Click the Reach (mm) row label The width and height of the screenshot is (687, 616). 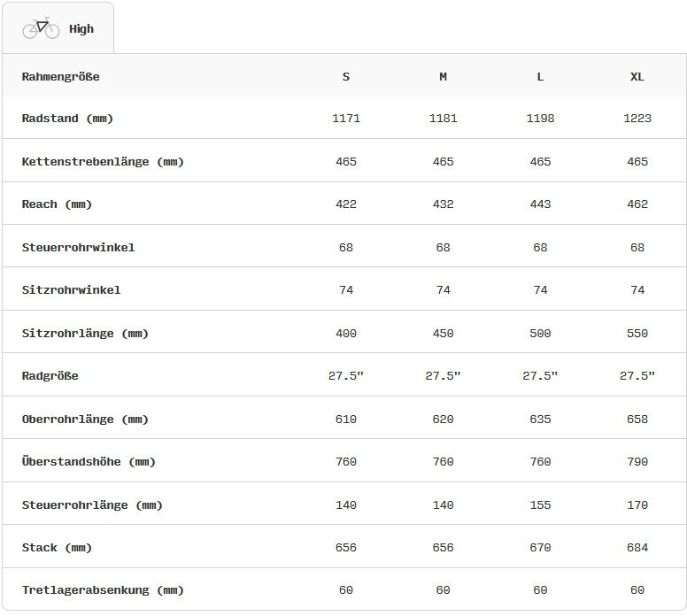coord(57,204)
